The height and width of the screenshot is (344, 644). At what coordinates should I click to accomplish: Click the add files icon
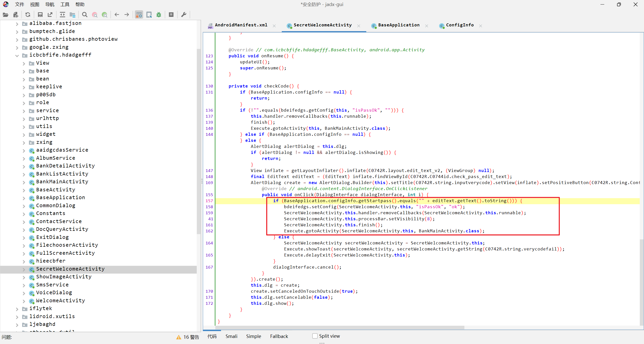coord(16,15)
